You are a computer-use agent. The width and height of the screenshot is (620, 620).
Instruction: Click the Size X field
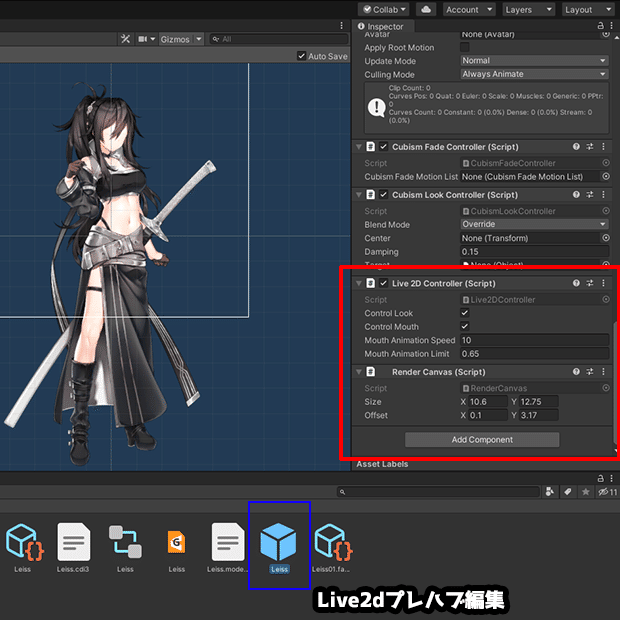click(488, 402)
